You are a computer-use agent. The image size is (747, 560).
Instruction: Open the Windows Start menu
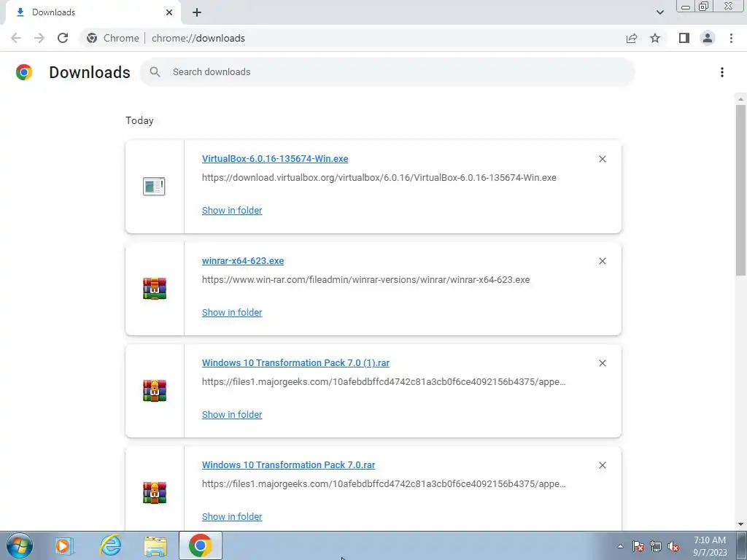coord(20,545)
